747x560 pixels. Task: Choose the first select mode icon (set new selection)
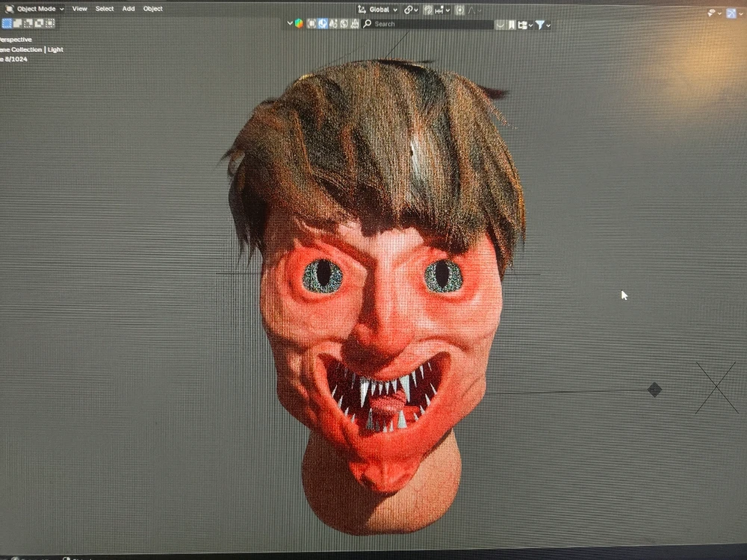point(7,23)
